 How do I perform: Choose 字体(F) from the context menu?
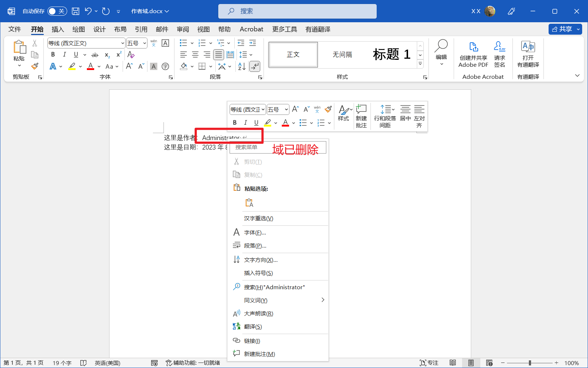(x=255, y=232)
